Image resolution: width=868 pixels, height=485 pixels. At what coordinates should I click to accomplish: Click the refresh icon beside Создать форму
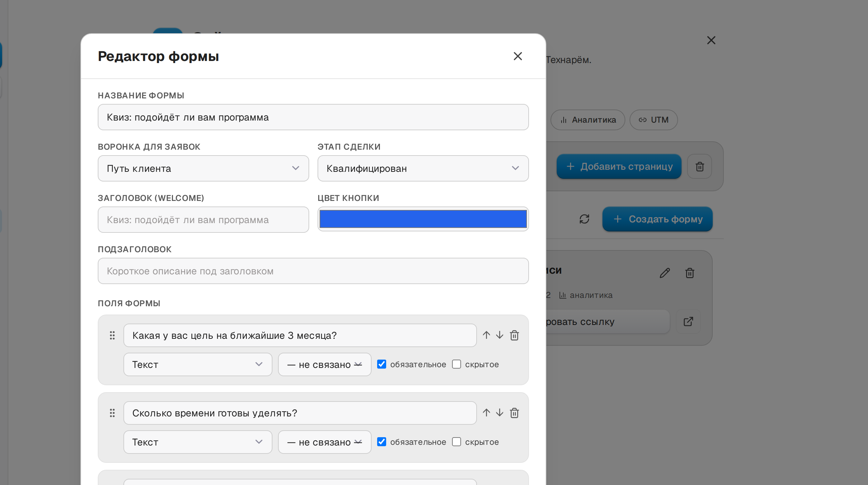(584, 219)
